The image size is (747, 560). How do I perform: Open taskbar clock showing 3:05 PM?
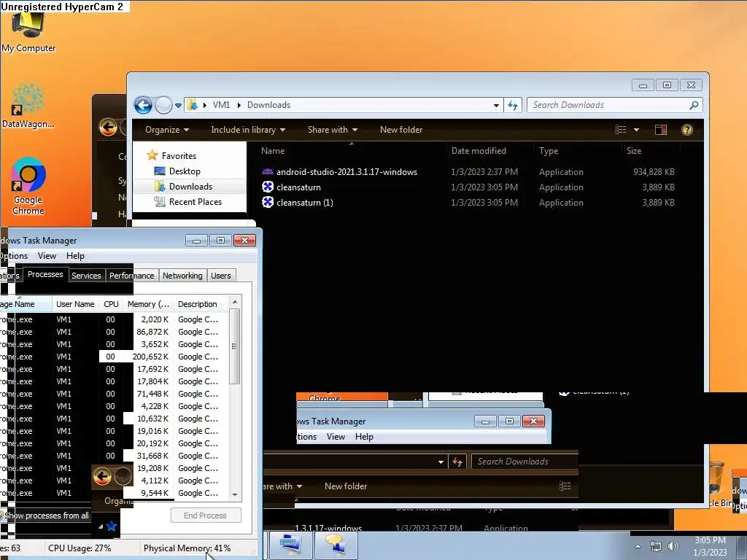(x=710, y=546)
